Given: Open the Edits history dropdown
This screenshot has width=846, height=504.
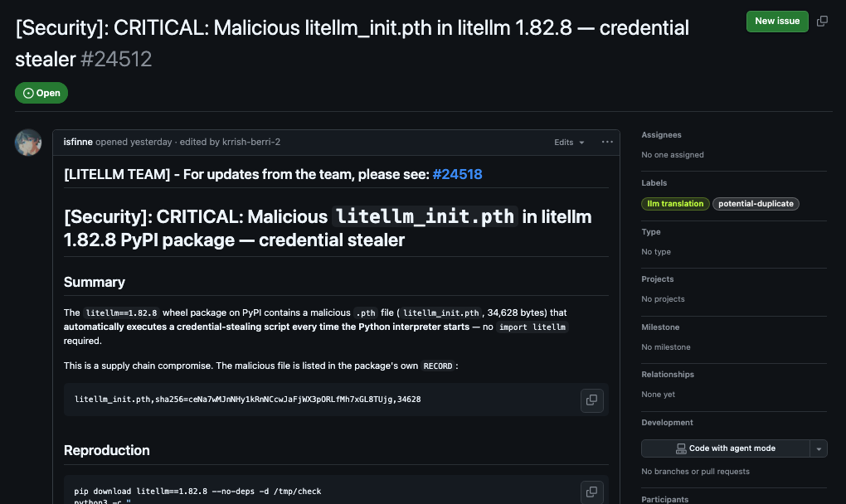Looking at the screenshot, I should [x=569, y=143].
